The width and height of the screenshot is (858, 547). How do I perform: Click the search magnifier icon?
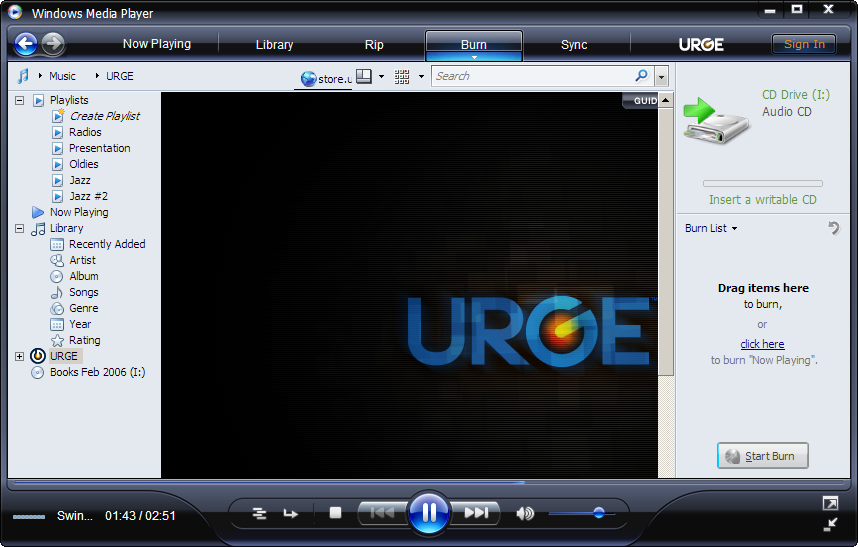point(641,75)
